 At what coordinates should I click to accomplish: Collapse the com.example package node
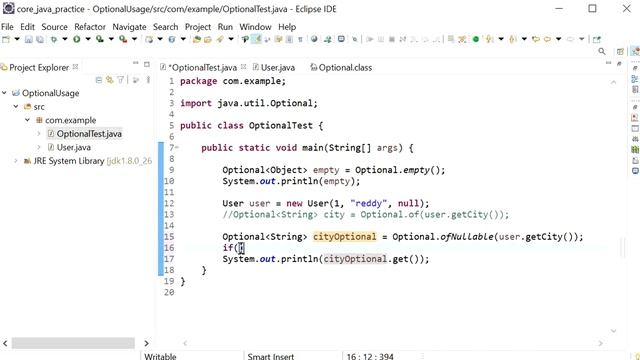point(27,120)
